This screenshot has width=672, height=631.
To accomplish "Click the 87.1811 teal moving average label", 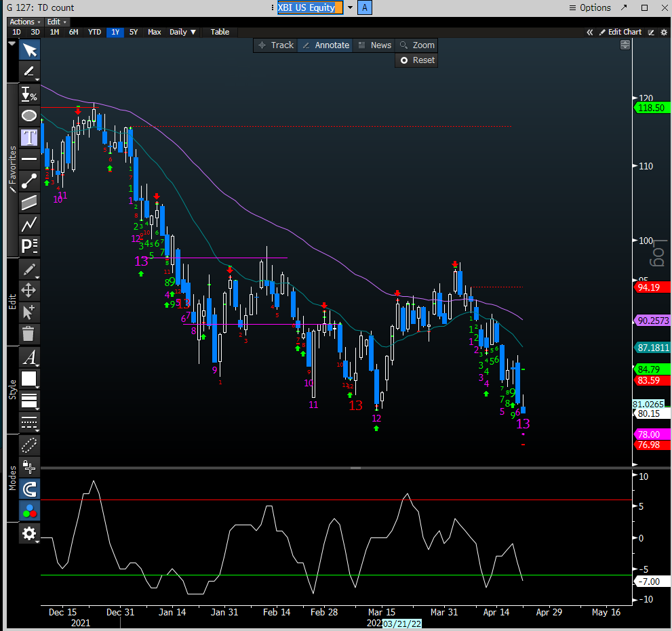I will pyautogui.click(x=652, y=348).
